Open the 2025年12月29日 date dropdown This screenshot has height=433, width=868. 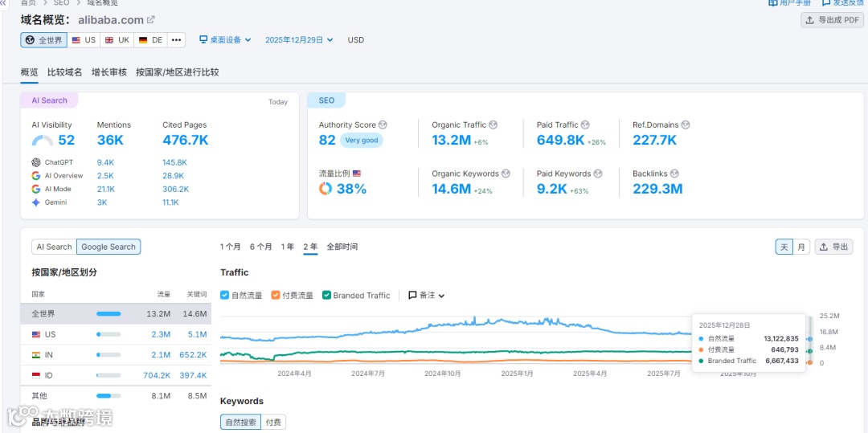point(299,40)
